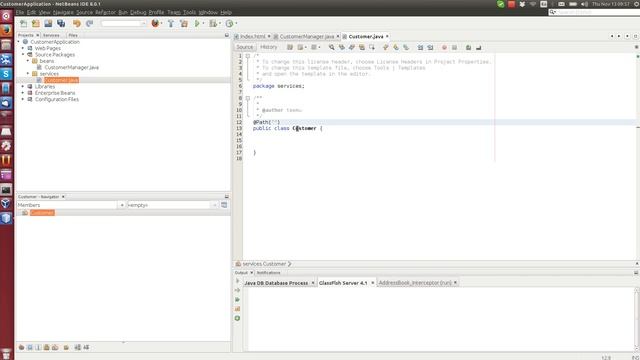The image size is (640, 360).
Task: Click the green circular icon in Output sidebar
Action: click(238, 318)
